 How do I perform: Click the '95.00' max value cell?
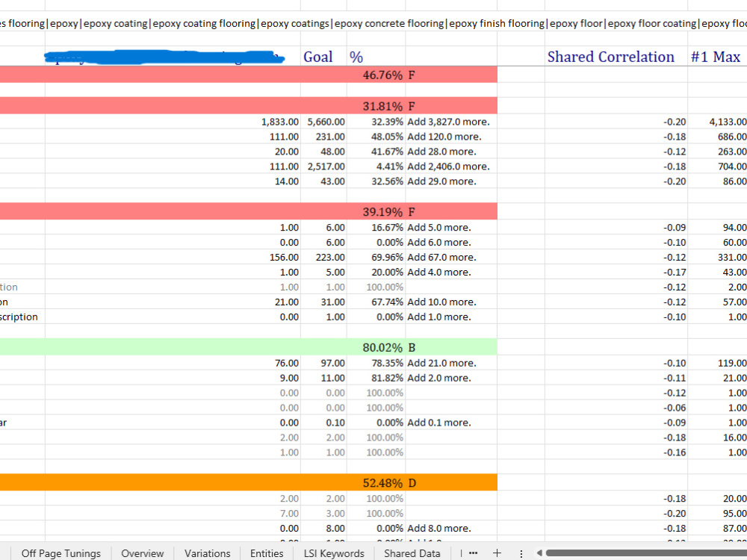pyautogui.click(x=717, y=514)
